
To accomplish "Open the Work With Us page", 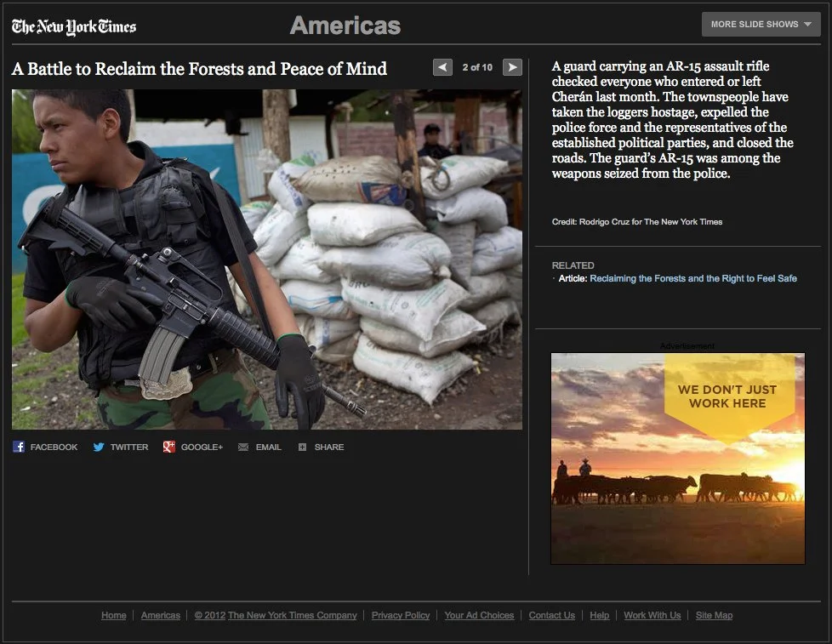I will coord(652,615).
